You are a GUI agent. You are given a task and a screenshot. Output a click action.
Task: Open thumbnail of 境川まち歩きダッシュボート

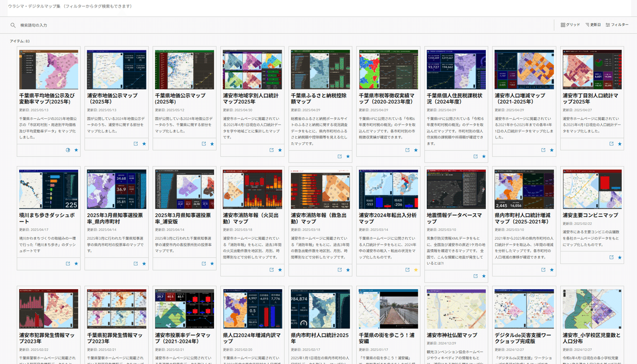click(x=49, y=189)
